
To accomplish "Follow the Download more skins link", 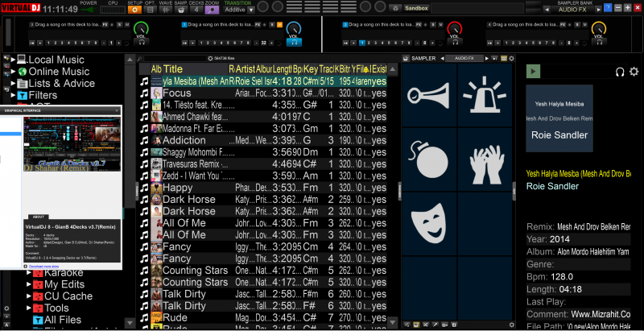I will point(44,267).
